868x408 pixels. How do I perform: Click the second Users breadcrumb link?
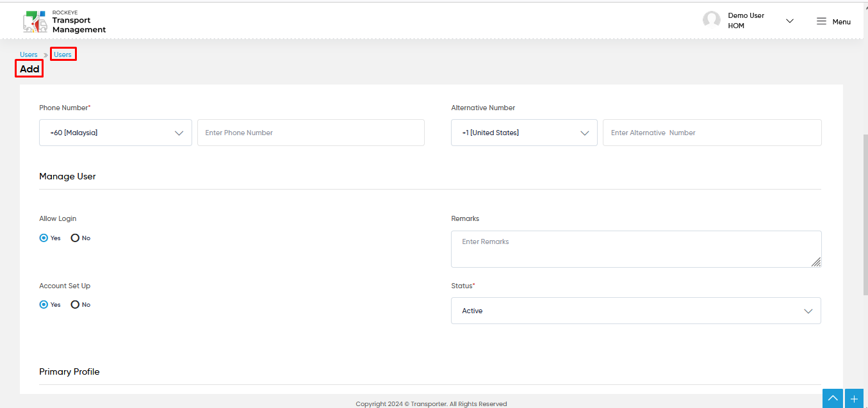63,54
